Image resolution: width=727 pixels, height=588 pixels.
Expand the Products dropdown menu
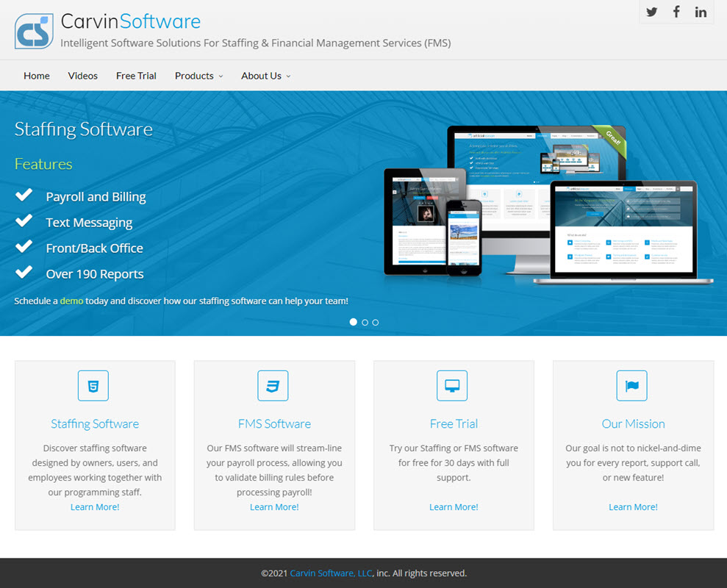pos(198,76)
